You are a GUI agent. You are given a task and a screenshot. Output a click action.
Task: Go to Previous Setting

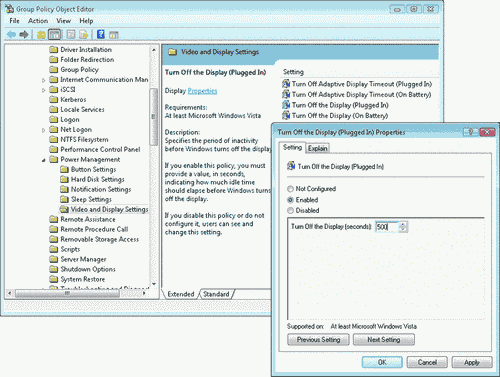[x=318, y=340]
